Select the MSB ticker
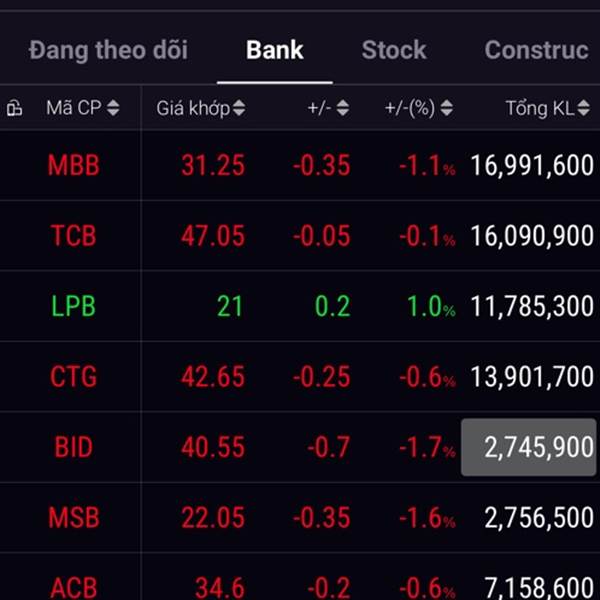This screenshot has height=600, width=600. click(x=73, y=518)
